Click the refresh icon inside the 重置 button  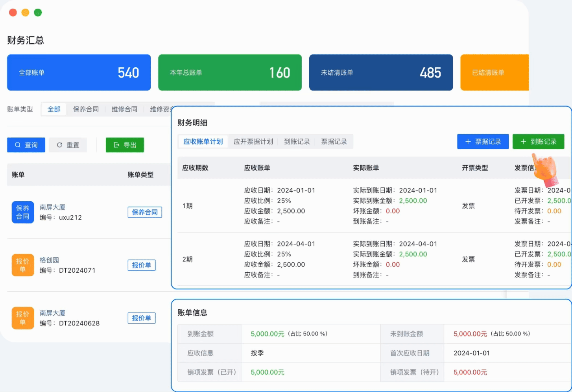coord(60,145)
